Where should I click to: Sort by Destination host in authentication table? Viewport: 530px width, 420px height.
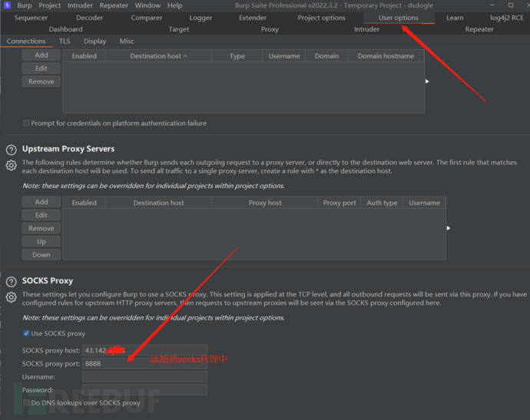158,56
